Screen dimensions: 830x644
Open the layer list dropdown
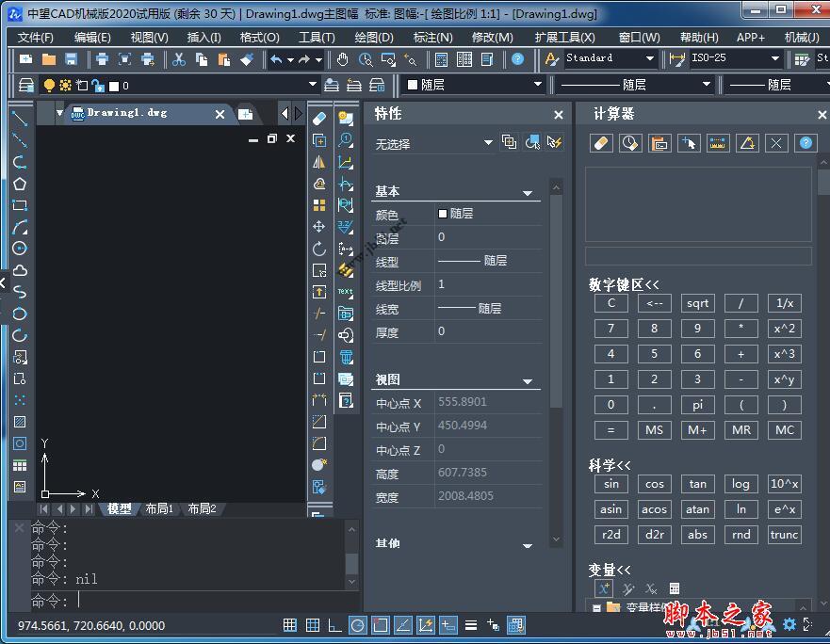pyautogui.click(x=312, y=85)
